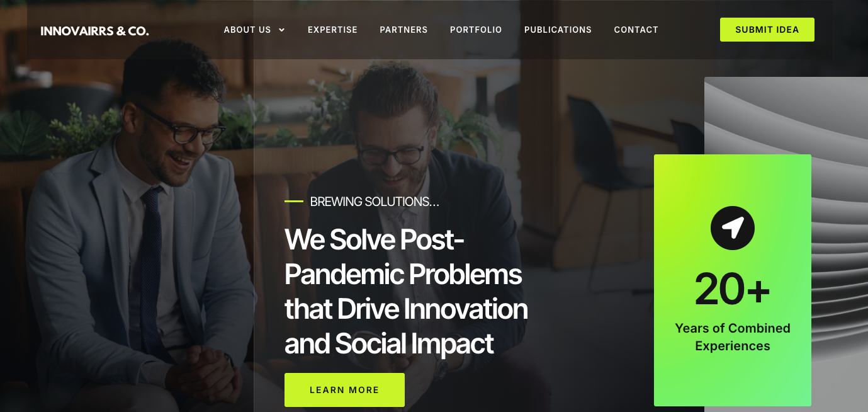Image resolution: width=868 pixels, height=412 pixels.
Task: Select the Years of Combined Experiences text
Action: (733, 337)
